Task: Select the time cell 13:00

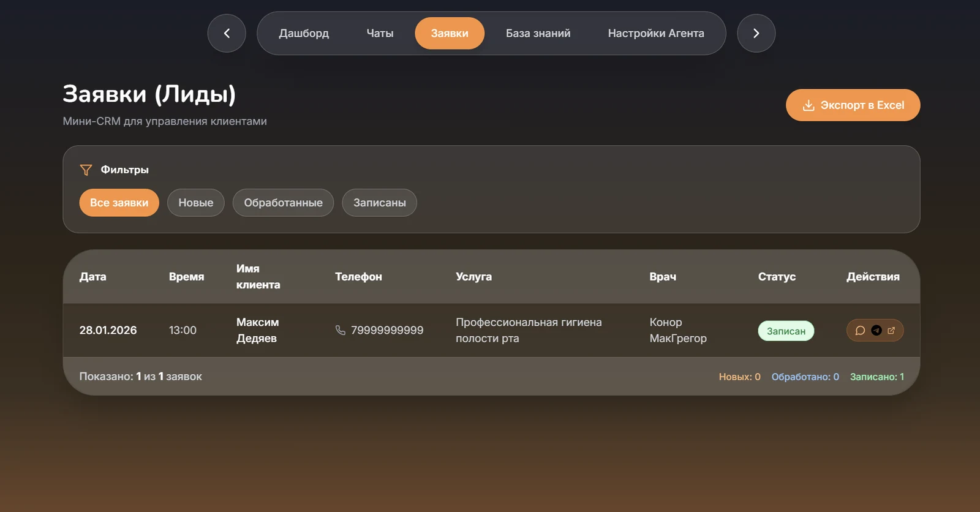Action: click(x=183, y=330)
